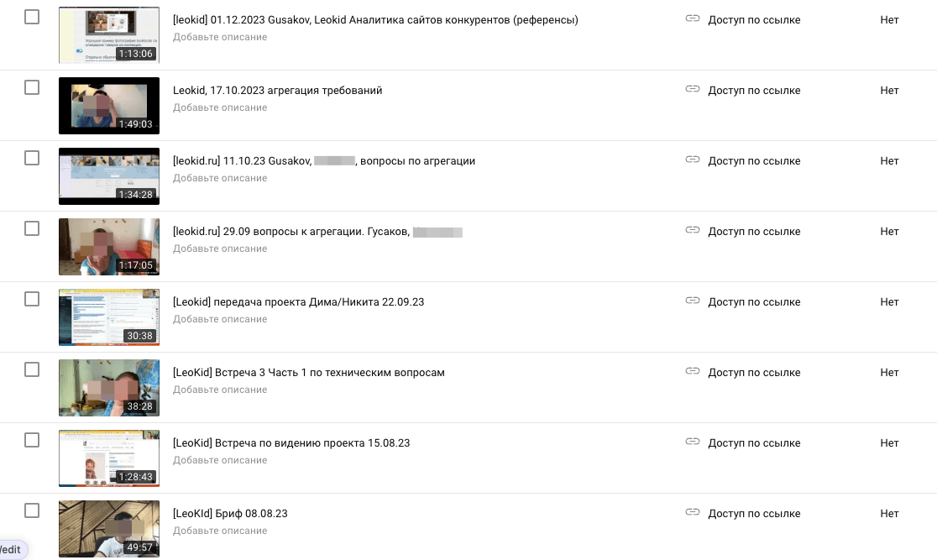Open thumbnail of 49:57 Бриф video
This screenshot has height=560, width=937.
(x=109, y=529)
